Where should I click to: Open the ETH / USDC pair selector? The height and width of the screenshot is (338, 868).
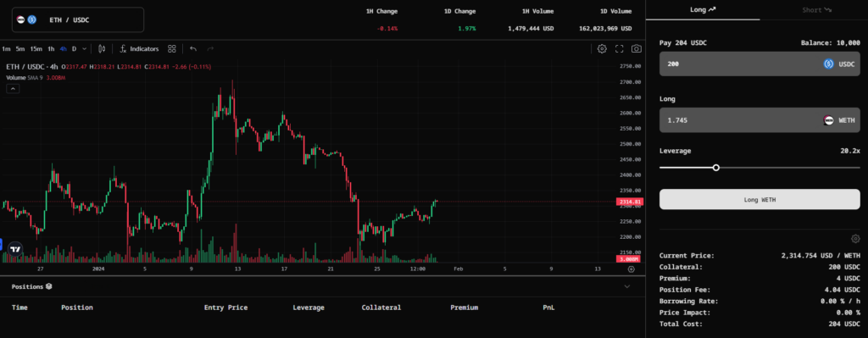pyautogui.click(x=78, y=20)
